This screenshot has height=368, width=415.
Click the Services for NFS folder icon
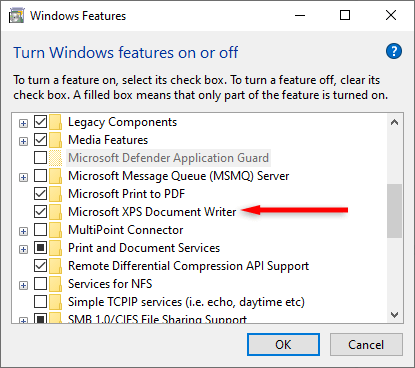click(x=56, y=284)
